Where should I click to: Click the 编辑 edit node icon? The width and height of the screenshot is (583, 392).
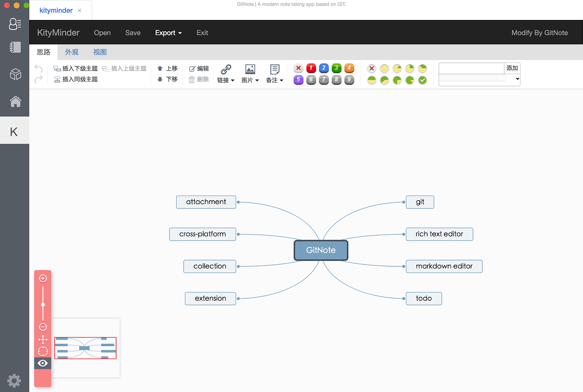(199, 68)
